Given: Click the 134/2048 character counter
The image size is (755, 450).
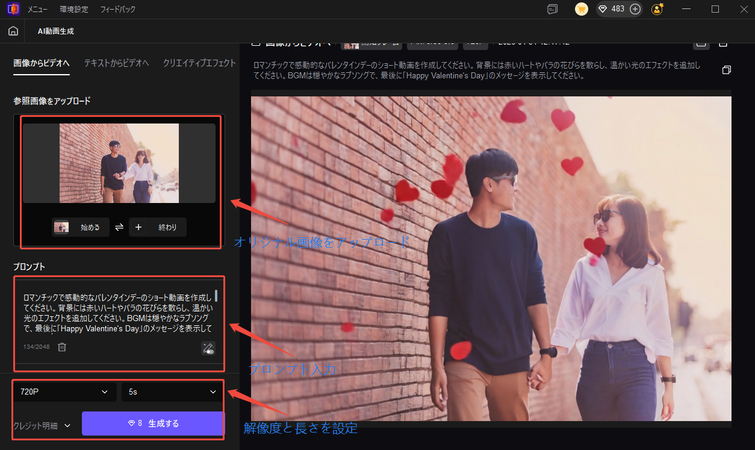Looking at the screenshot, I should pyautogui.click(x=36, y=347).
